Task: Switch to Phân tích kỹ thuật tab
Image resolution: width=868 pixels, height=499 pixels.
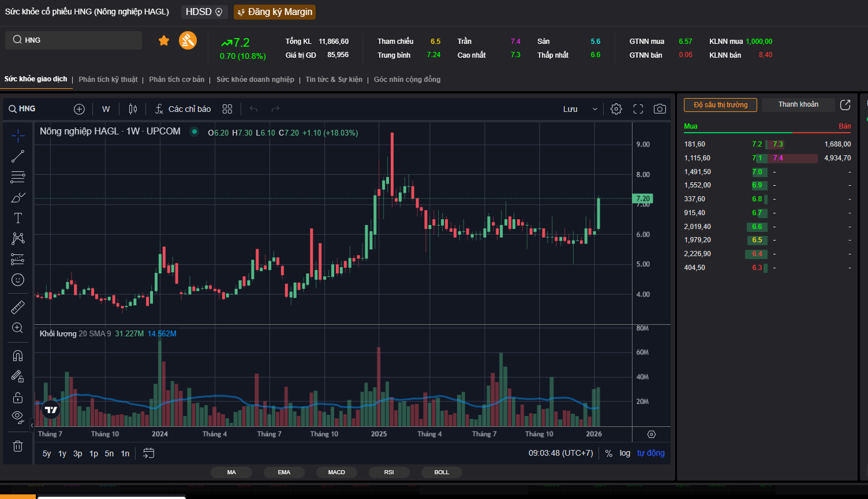Action: (x=108, y=80)
